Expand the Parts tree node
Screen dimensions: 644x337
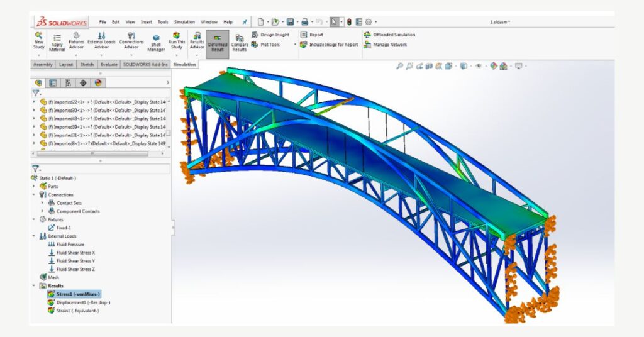(34, 186)
